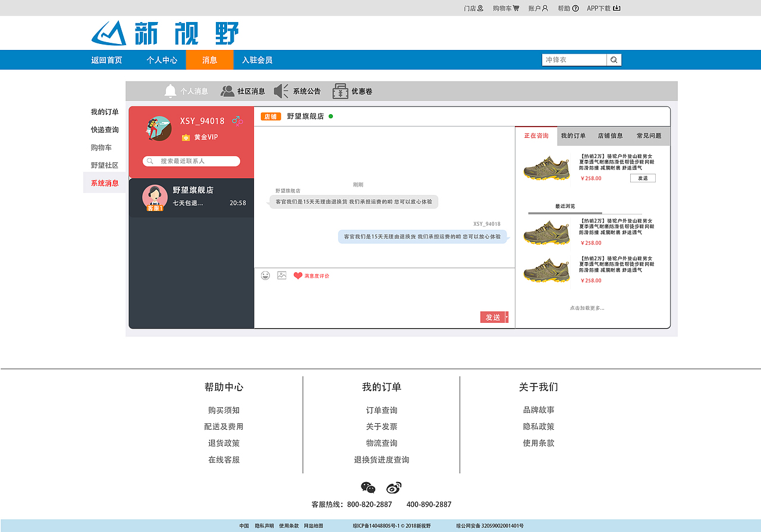Open 在线客服 in footer
Screen dimensions: 761x532
coord(224,460)
